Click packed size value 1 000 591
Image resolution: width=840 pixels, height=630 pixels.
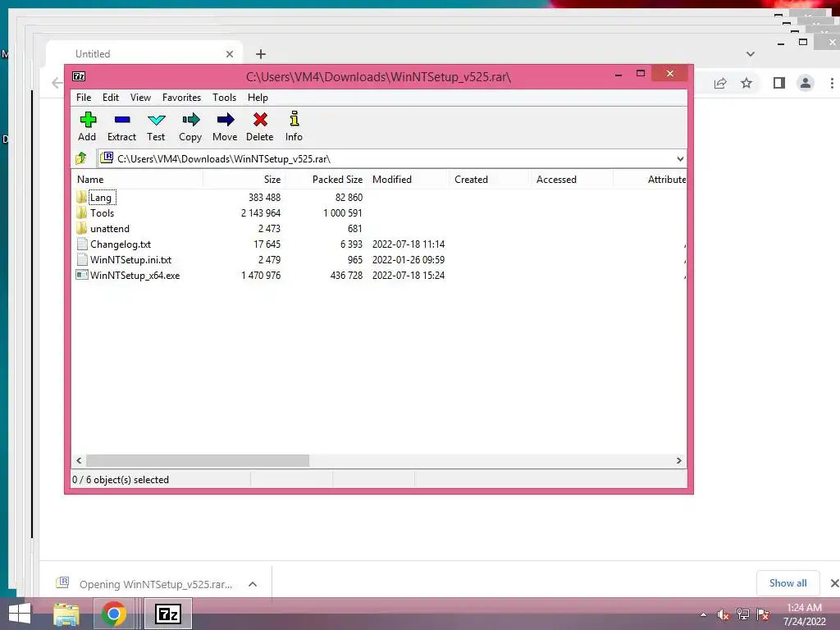343,213
